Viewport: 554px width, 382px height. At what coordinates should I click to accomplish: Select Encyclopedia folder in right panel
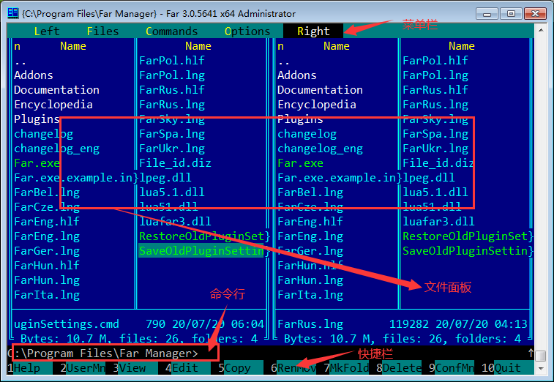(x=317, y=105)
